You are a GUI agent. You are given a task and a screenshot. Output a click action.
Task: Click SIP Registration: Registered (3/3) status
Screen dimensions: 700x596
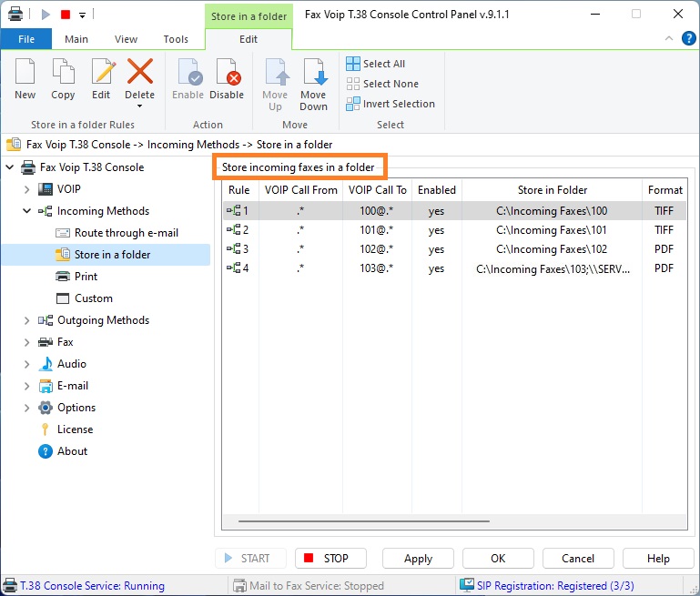(555, 586)
